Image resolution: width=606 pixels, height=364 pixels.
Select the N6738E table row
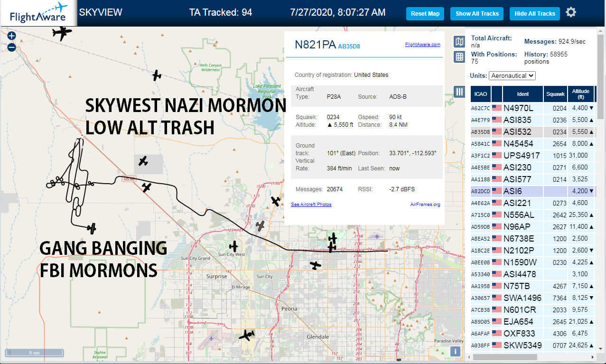click(533, 239)
